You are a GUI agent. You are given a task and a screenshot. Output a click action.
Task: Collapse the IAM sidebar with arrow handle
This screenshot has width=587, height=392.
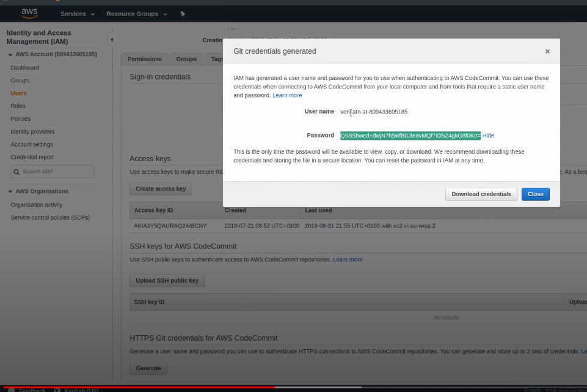[x=111, y=40]
